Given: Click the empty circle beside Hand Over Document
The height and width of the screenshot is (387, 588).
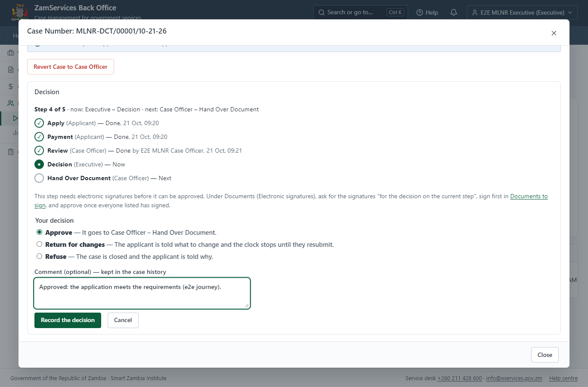Looking at the screenshot, I should pyautogui.click(x=39, y=178).
